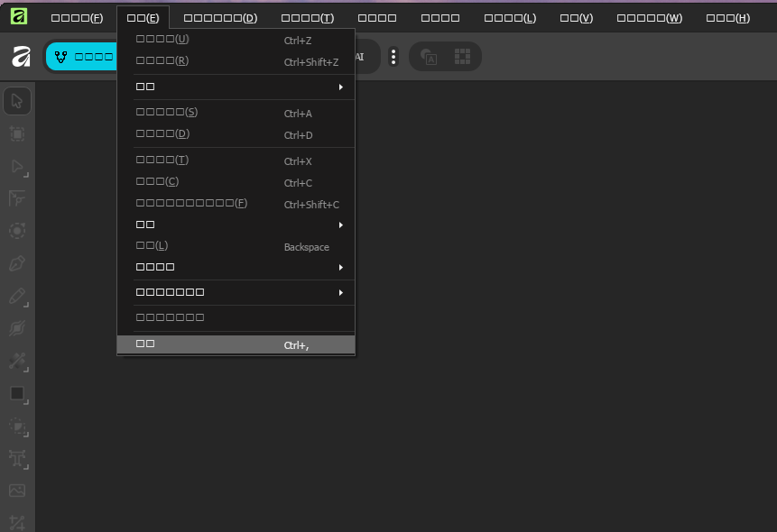The width and height of the screenshot is (777, 532).
Task: Select the Place Image tool
Action: (x=16, y=490)
